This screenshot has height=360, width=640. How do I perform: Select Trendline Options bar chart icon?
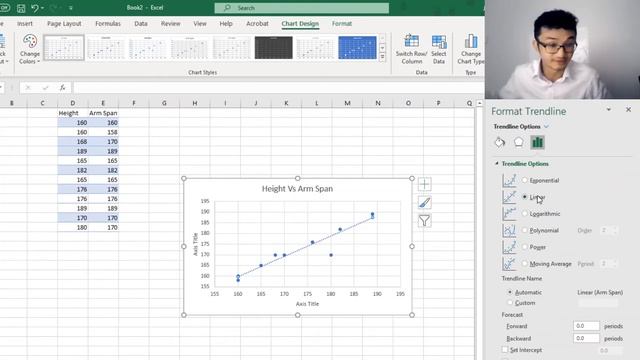tap(538, 142)
